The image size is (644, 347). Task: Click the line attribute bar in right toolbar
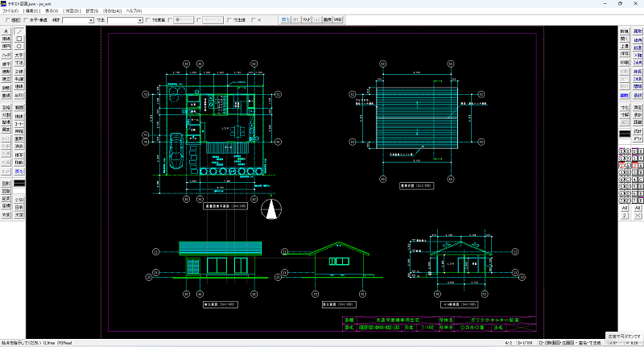pyautogui.click(x=625, y=134)
